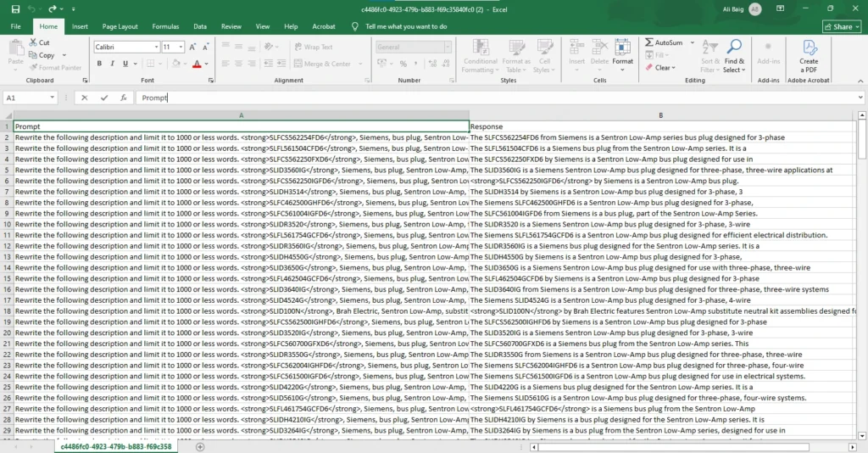The width and height of the screenshot is (868, 453).
Task: Add a new sheet with plus icon
Action: click(x=200, y=447)
